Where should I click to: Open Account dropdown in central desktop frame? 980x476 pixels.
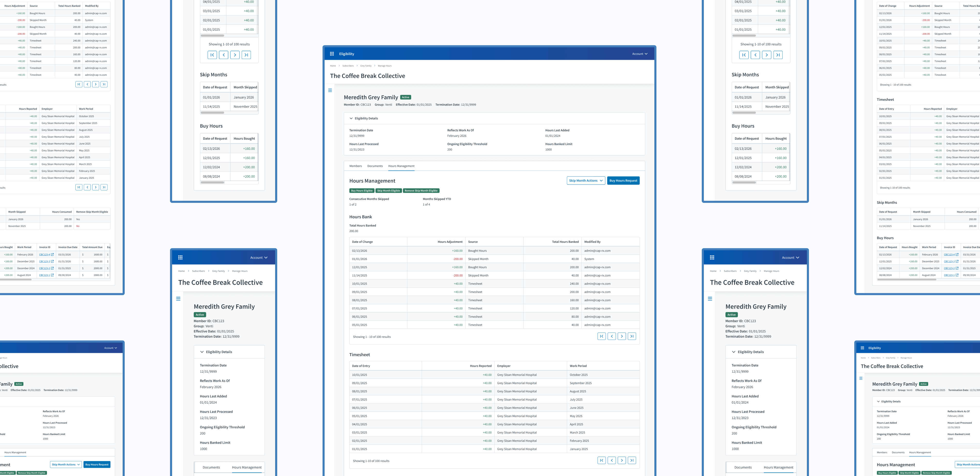point(639,54)
